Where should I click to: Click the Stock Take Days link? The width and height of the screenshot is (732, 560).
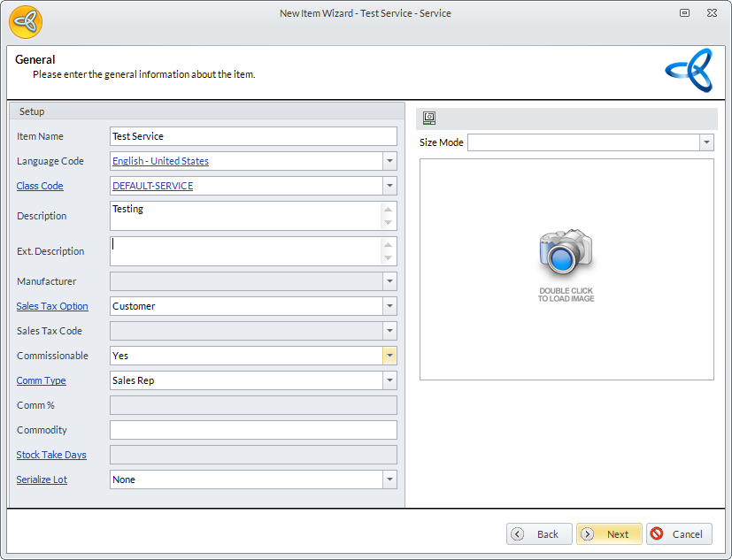click(51, 455)
